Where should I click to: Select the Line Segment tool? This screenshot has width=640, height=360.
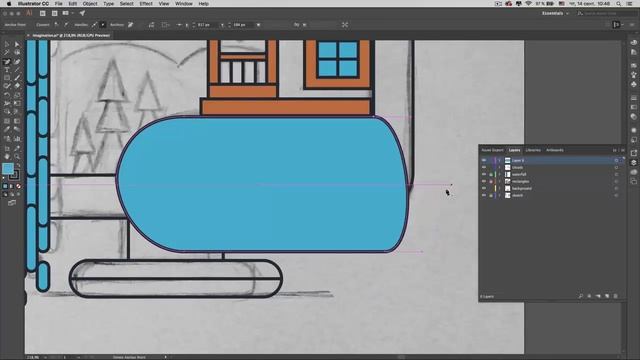(17, 70)
